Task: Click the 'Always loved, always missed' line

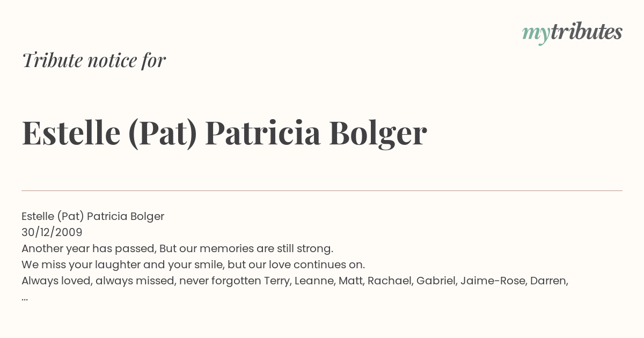Action: coord(295,281)
